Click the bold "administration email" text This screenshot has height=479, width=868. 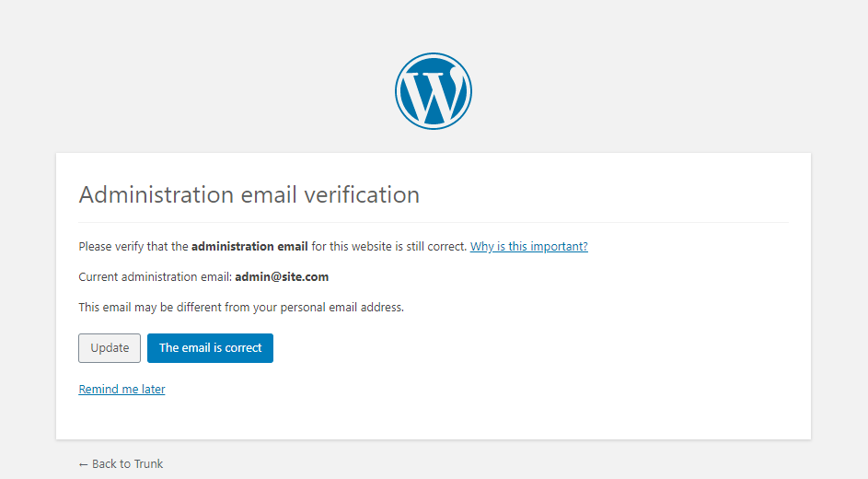[x=249, y=247]
